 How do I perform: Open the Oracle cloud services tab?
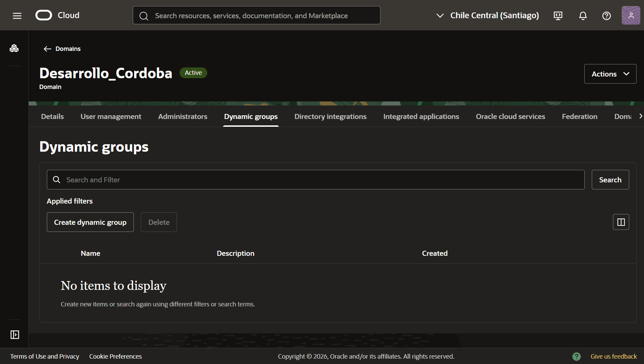tap(511, 117)
